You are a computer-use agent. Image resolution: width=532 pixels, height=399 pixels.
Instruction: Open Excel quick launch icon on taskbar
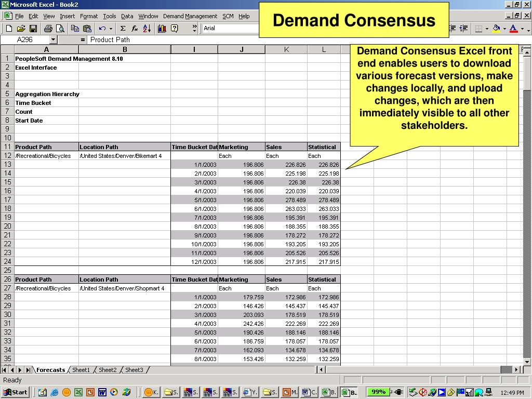click(x=78, y=393)
